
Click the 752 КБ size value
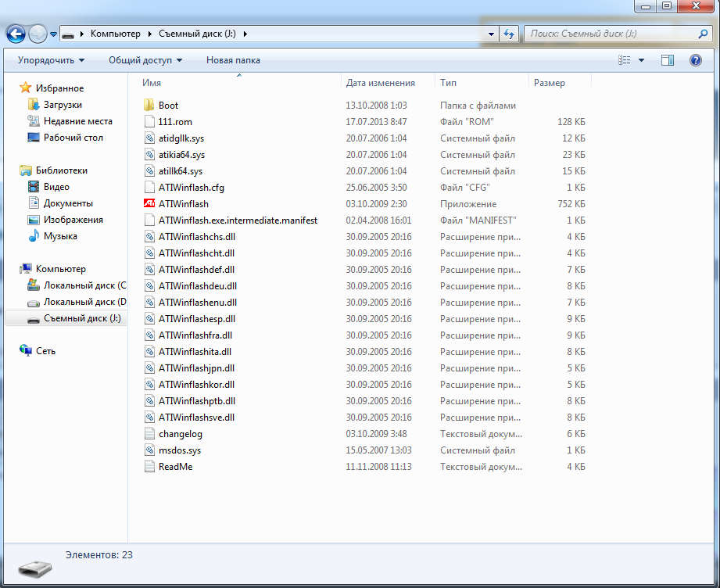pos(571,204)
